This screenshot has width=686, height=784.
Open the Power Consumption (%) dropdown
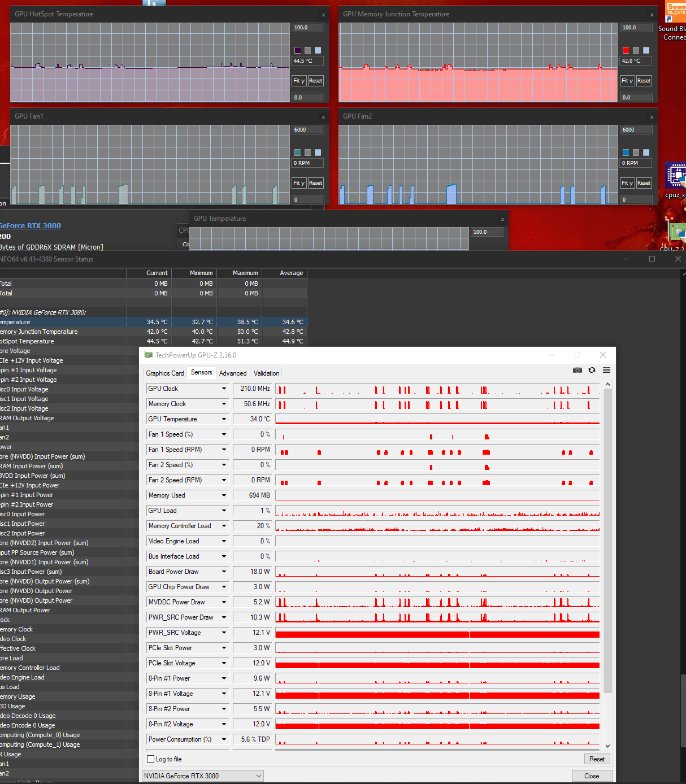click(x=224, y=739)
